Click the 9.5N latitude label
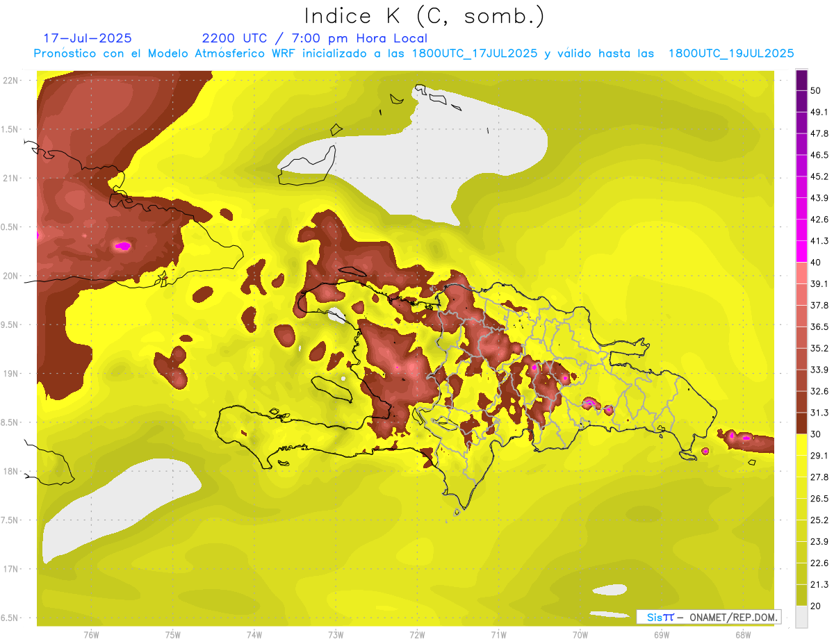 tap(10, 325)
